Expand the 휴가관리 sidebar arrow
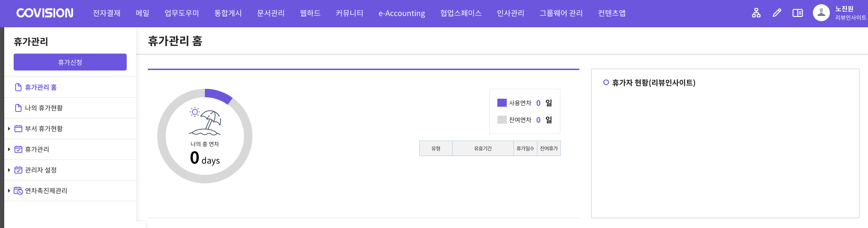 coord(9,149)
